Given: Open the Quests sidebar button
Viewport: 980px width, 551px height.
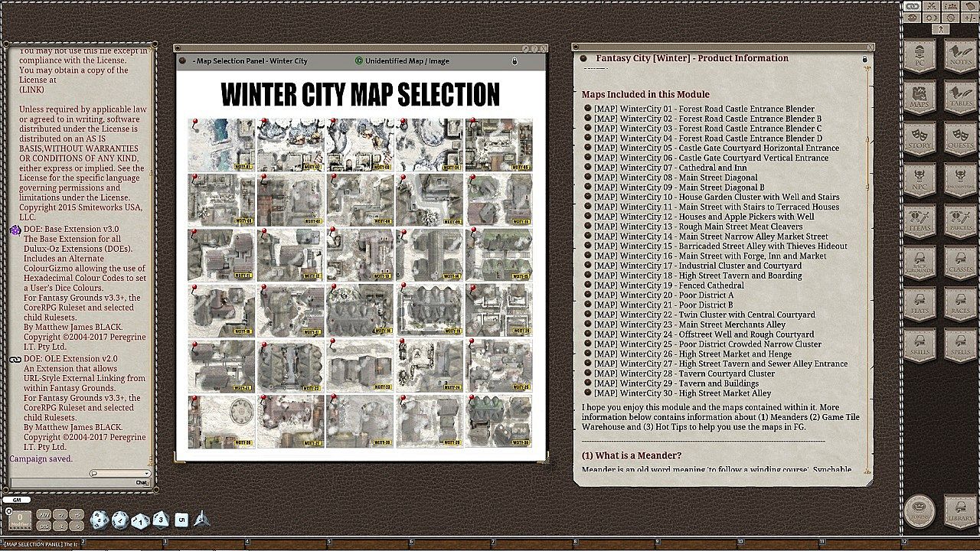Looking at the screenshot, I should tap(959, 140).
